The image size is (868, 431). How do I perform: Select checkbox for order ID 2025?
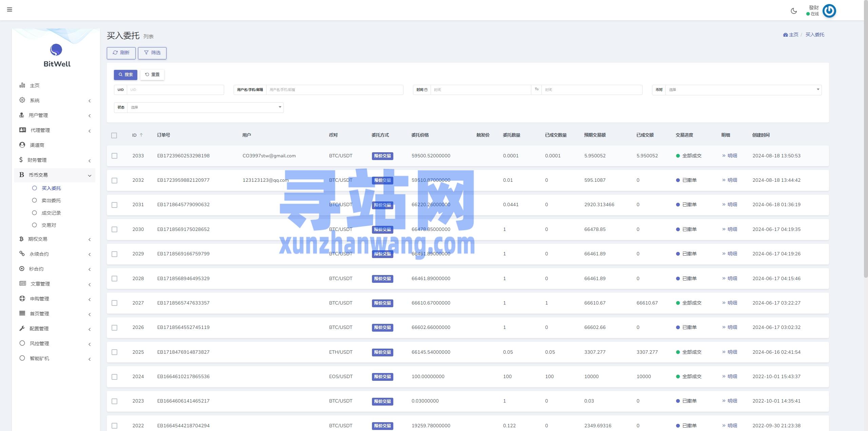tap(115, 352)
